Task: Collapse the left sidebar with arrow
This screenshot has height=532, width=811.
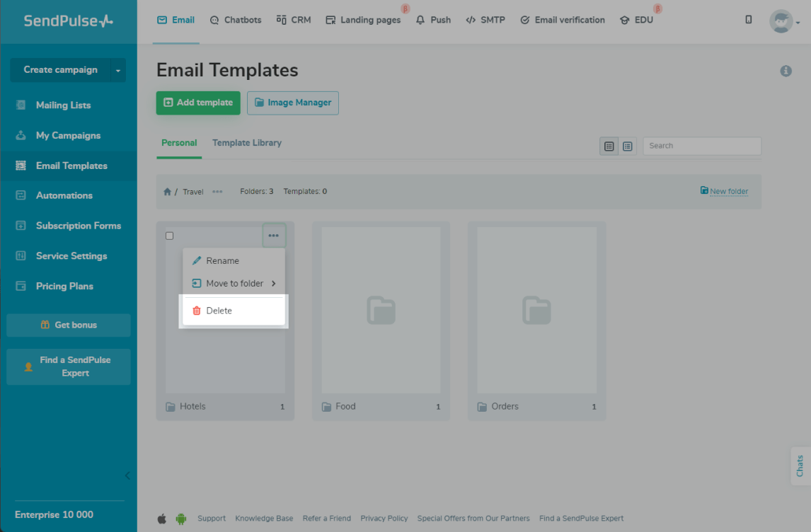Action: pos(127,475)
